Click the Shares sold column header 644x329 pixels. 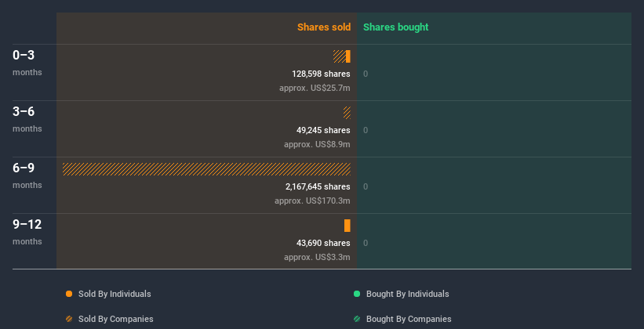tap(324, 27)
